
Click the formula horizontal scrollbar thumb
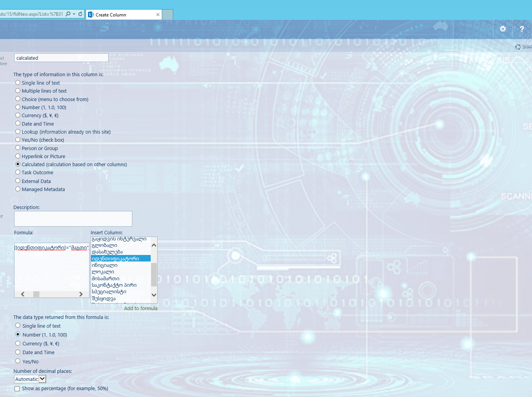[x=36, y=294]
